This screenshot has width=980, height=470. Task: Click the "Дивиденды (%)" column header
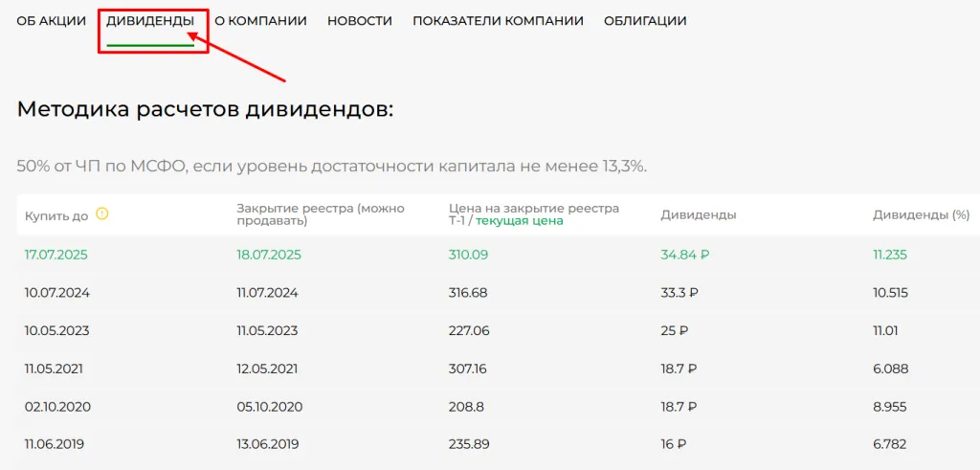pos(922,215)
